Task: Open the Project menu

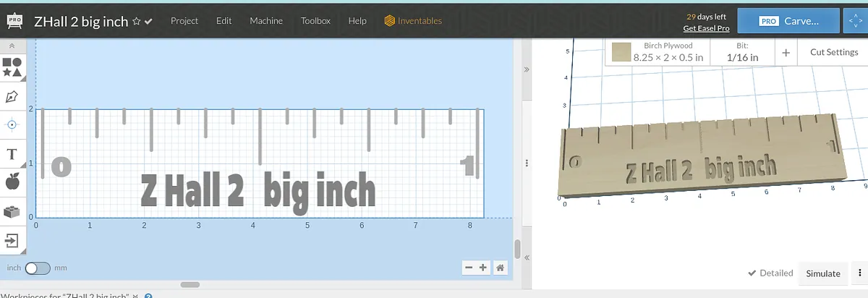Action: pyautogui.click(x=184, y=21)
